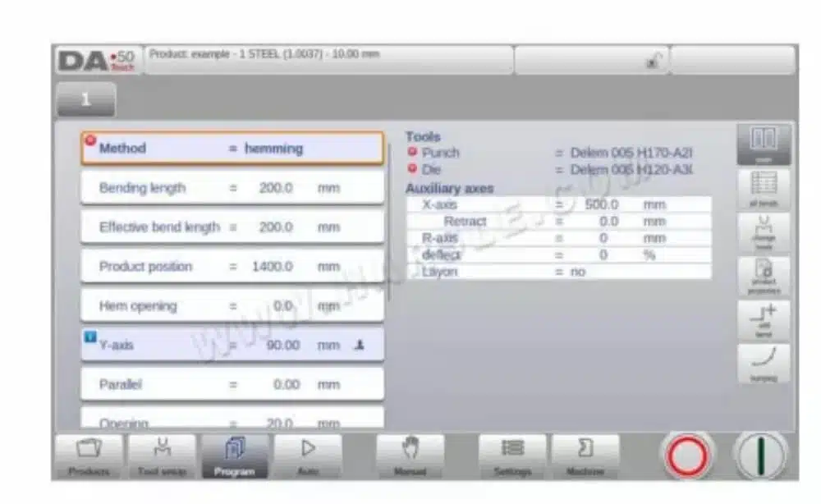Select the Die Delem 006 H120 tool

(x=631, y=170)
